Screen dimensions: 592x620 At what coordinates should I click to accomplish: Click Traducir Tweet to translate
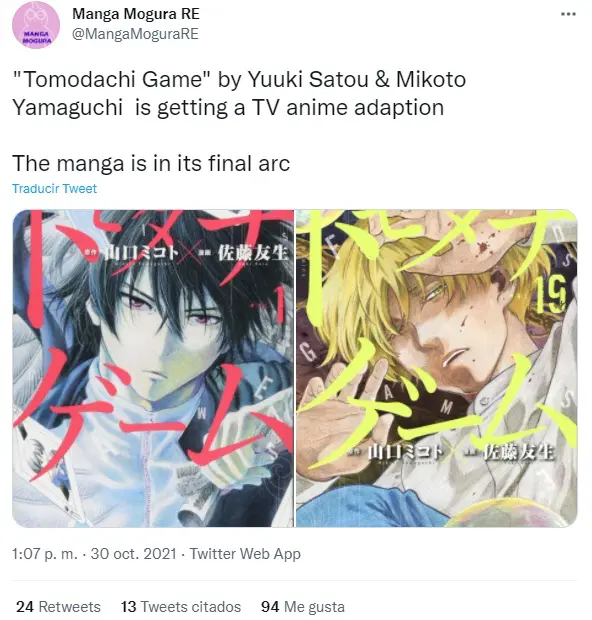click(x=54, y=189)
